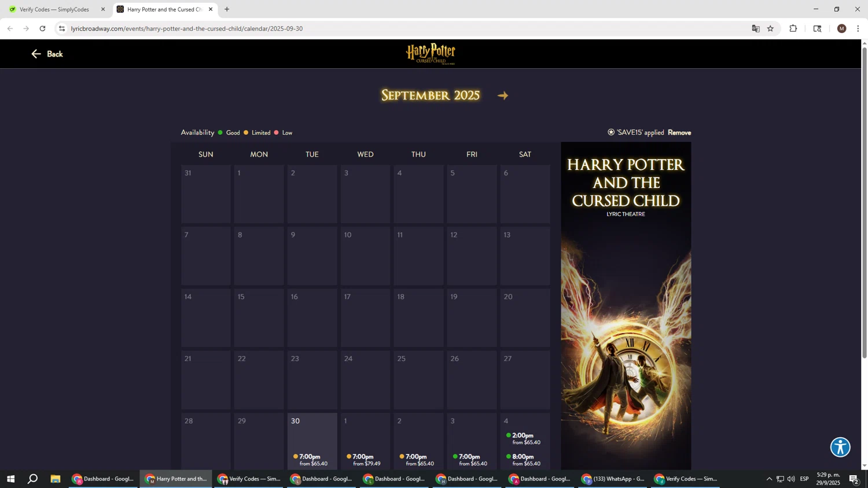The image size is (868, 488).
Task: Open volume control in the system tray
Action: click(791, 479)
